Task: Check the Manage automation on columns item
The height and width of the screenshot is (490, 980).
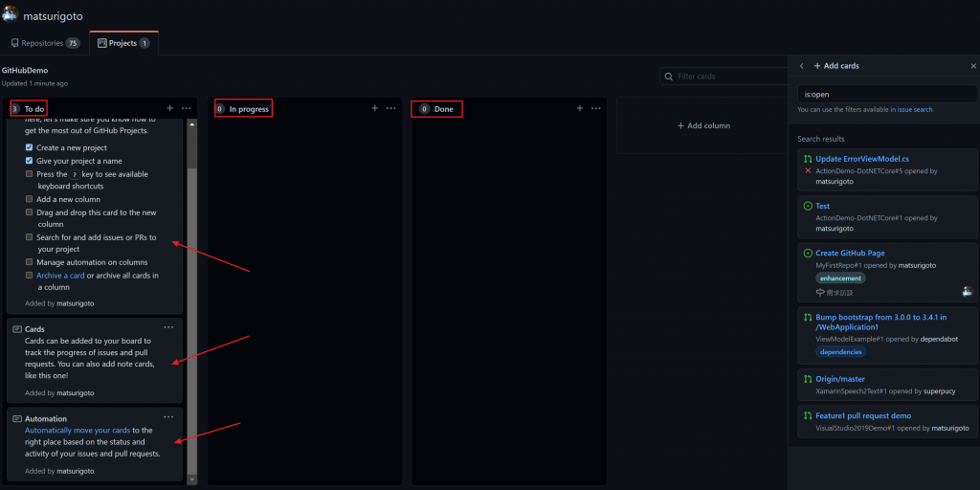Action: [x=30, y=262]
